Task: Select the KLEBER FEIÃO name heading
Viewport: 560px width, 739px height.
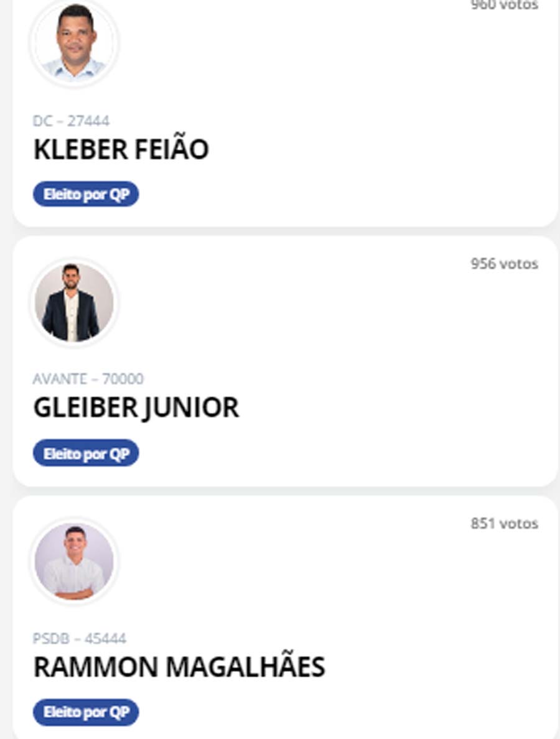Action: tap(121, 150)
